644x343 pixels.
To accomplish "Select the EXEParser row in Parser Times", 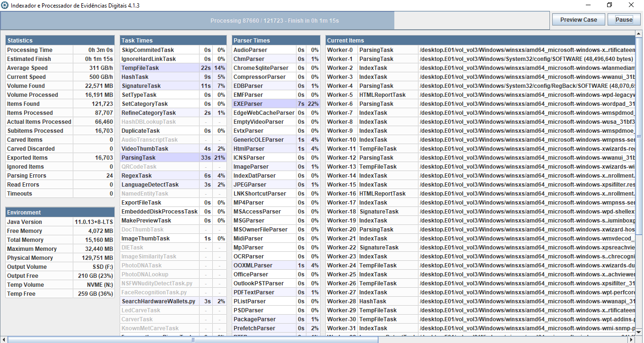I will [x=265, y=103].
